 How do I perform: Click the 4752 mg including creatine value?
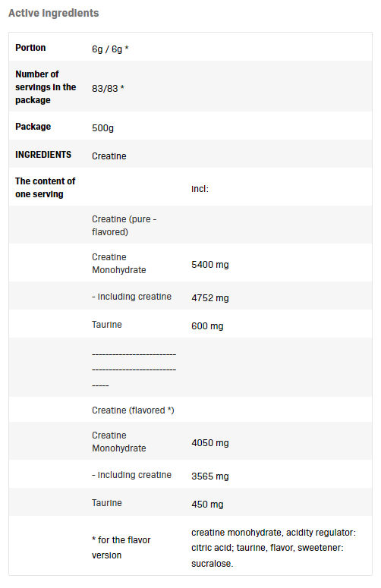[210, 297]
